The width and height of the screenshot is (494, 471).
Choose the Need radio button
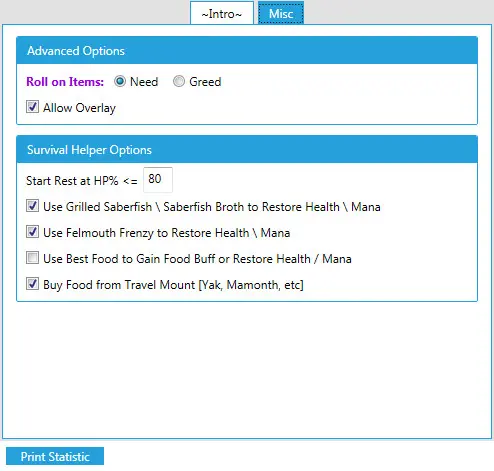120,81
